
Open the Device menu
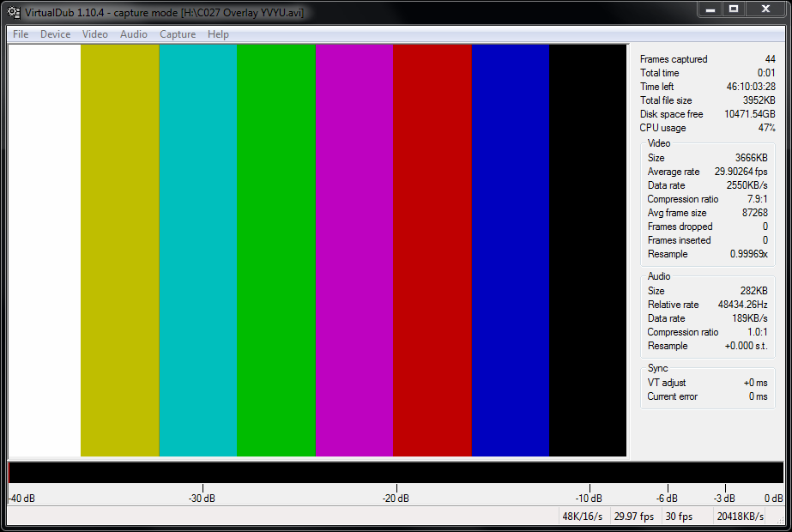tap(55, 33)
